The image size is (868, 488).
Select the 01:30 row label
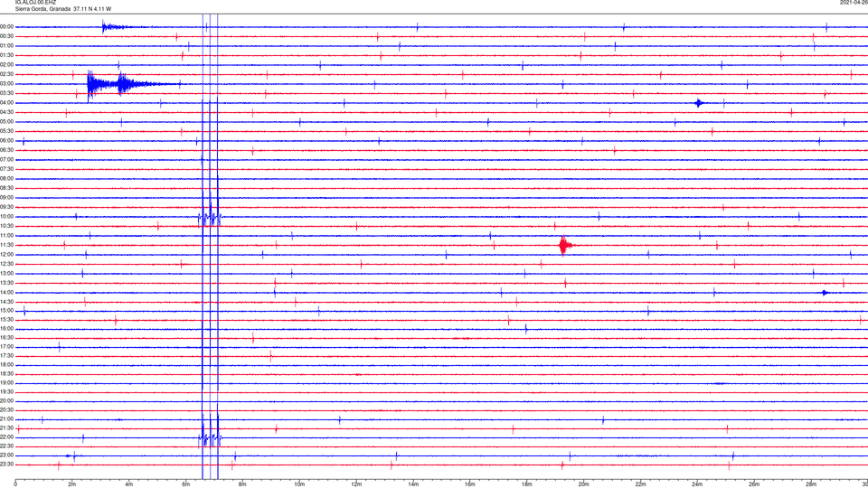(7, 55)
